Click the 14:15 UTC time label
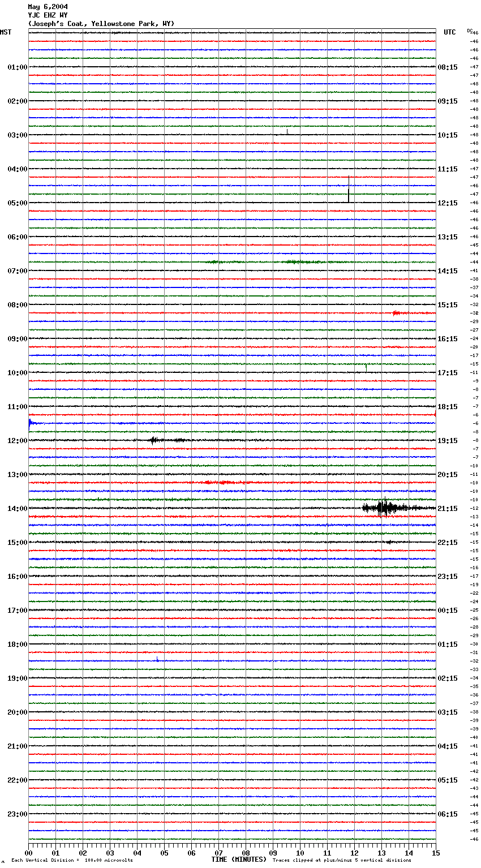Screen dimensions: 481x868 point(448,271)
